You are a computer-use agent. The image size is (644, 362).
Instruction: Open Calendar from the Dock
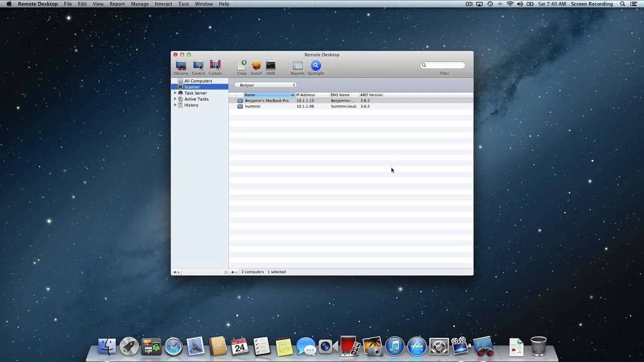point(239,346)
